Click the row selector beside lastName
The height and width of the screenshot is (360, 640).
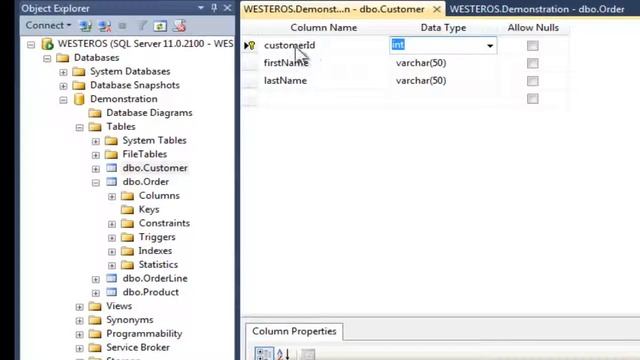(250, 81)
